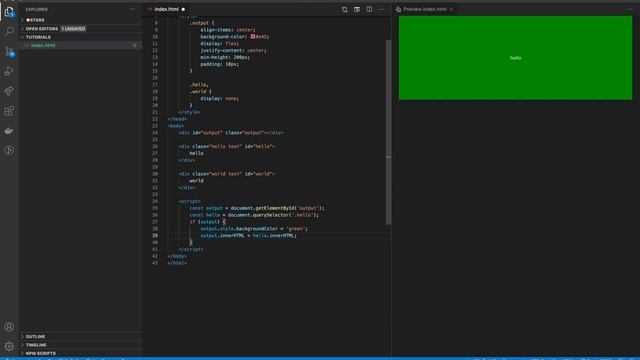The width and height of the screenshot is (640, 360).
Task: Click the div class="world text" line
Action: point(227,173)
